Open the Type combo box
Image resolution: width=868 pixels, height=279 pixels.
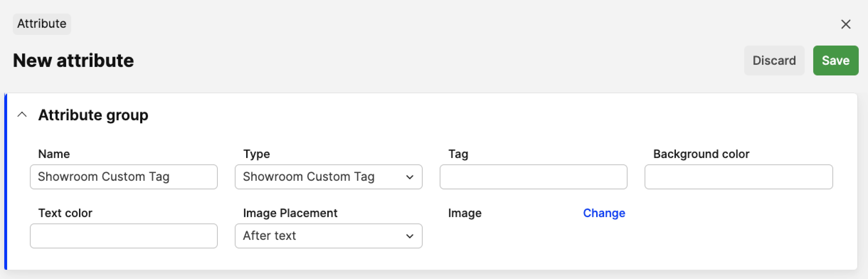tap(328, 177)
